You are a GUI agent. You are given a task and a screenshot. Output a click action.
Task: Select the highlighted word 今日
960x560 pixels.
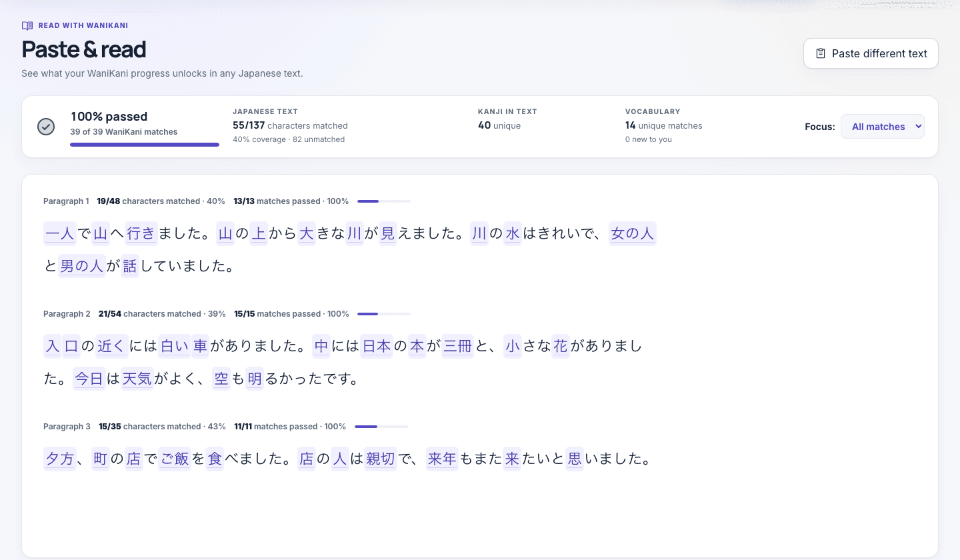pos(89,379)
